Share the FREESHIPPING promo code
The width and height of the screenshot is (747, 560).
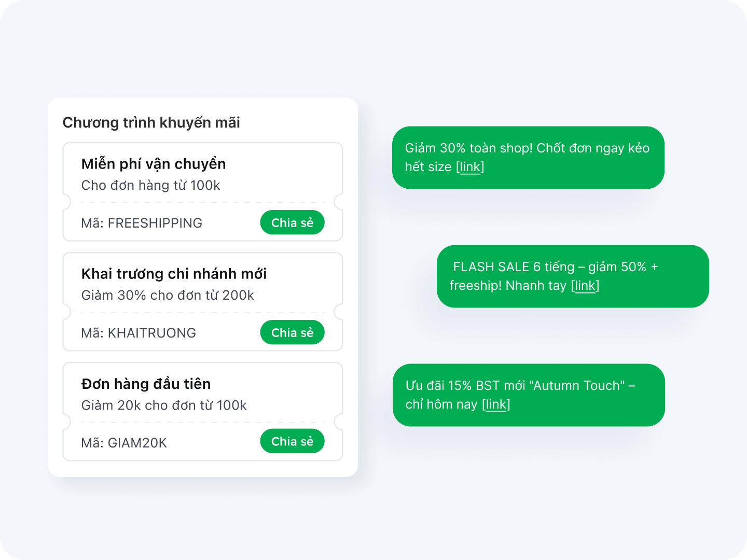click(x=292, y=222)
